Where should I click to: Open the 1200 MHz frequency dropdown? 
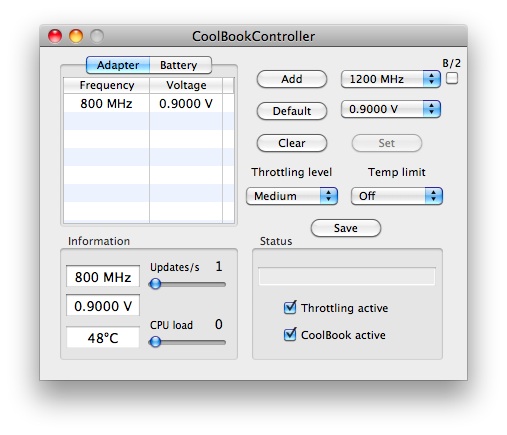point(391,79)
